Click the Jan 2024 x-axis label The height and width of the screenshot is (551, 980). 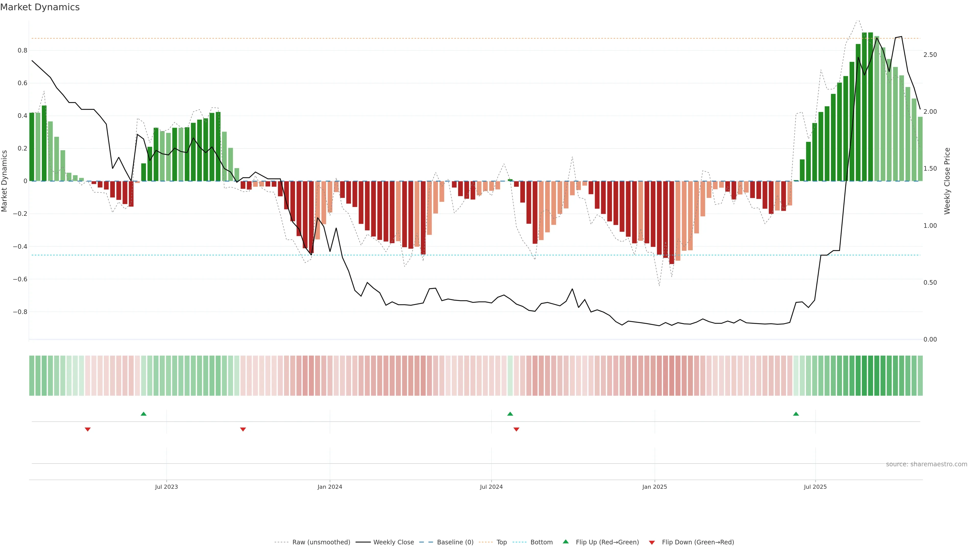[330, 487]
